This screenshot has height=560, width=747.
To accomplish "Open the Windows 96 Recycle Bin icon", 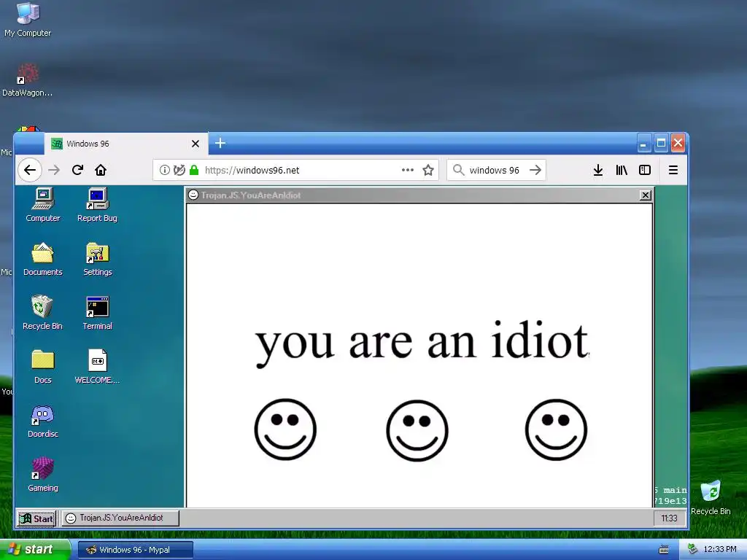I will click(42, 313).
